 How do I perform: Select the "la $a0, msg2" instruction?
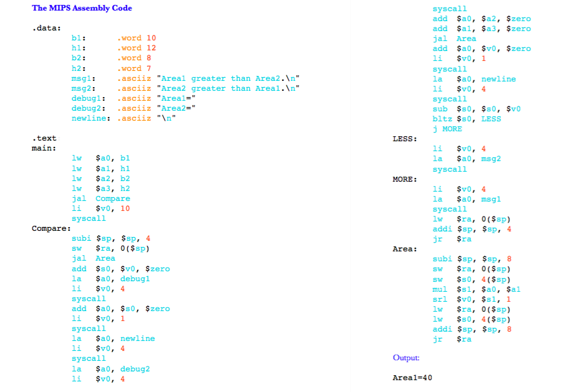click(x=467, y=159)
